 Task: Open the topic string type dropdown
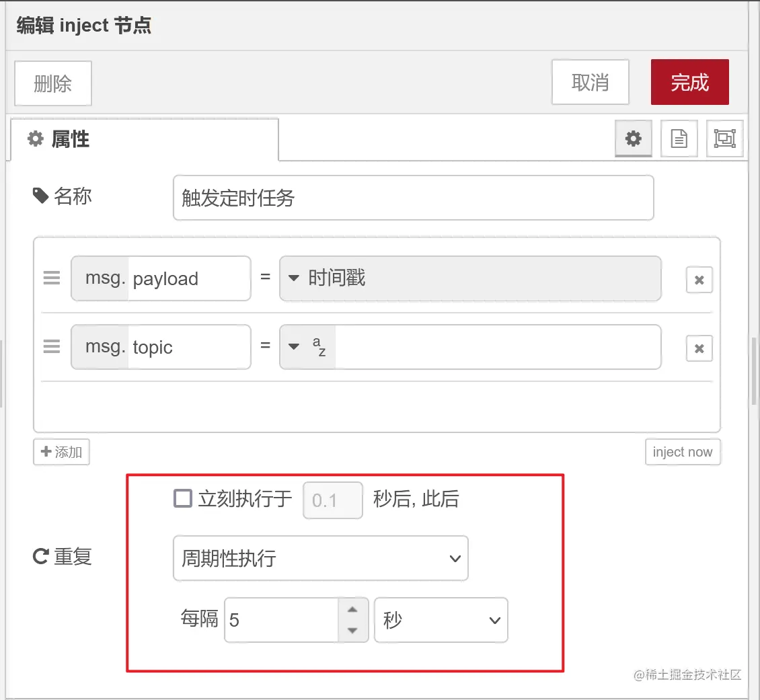(307, 347)
